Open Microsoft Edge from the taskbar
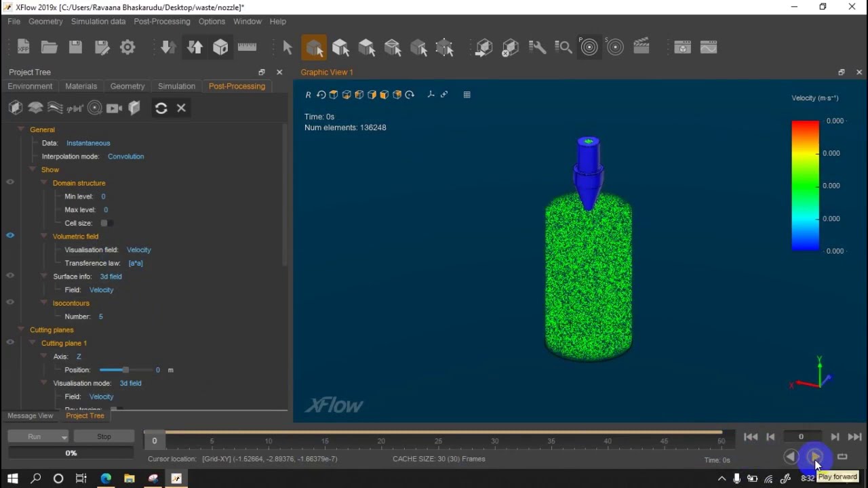The height and width of the screenshot is (488, 868). pyautogui.click(x=106, y=479)
